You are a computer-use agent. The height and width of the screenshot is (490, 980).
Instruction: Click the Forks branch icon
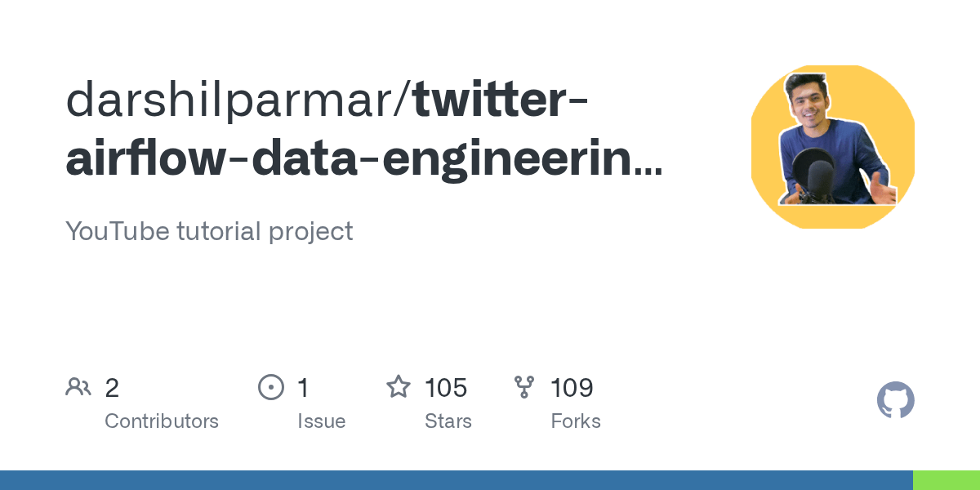(523, 387)
